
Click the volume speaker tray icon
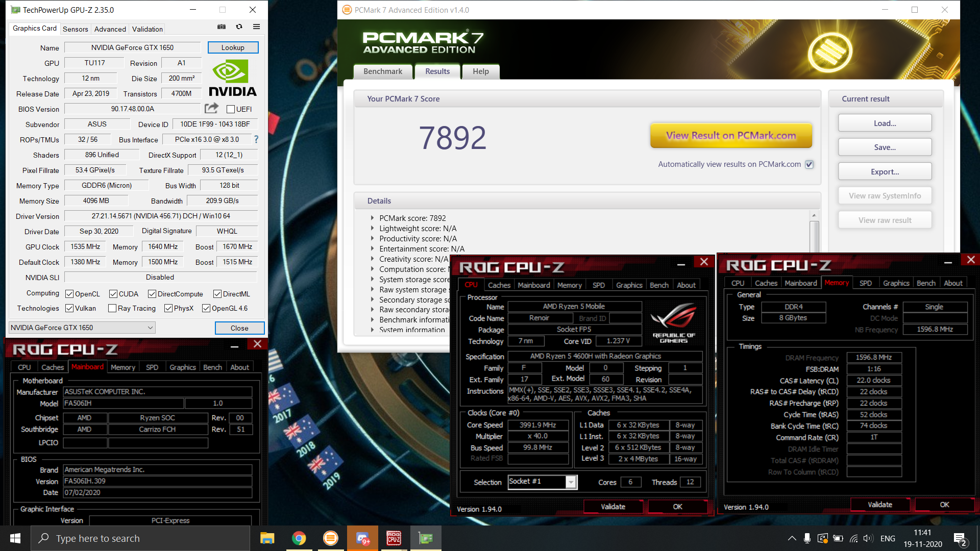[868, 538]
